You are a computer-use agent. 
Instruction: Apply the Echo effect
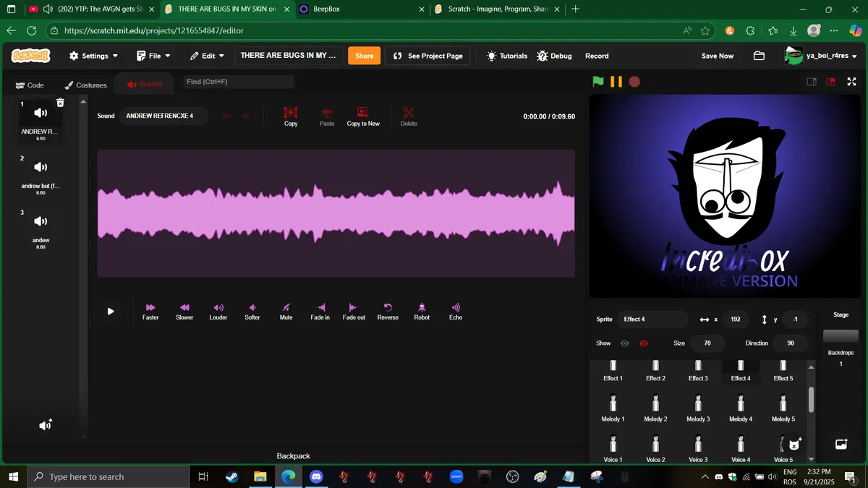456,312
